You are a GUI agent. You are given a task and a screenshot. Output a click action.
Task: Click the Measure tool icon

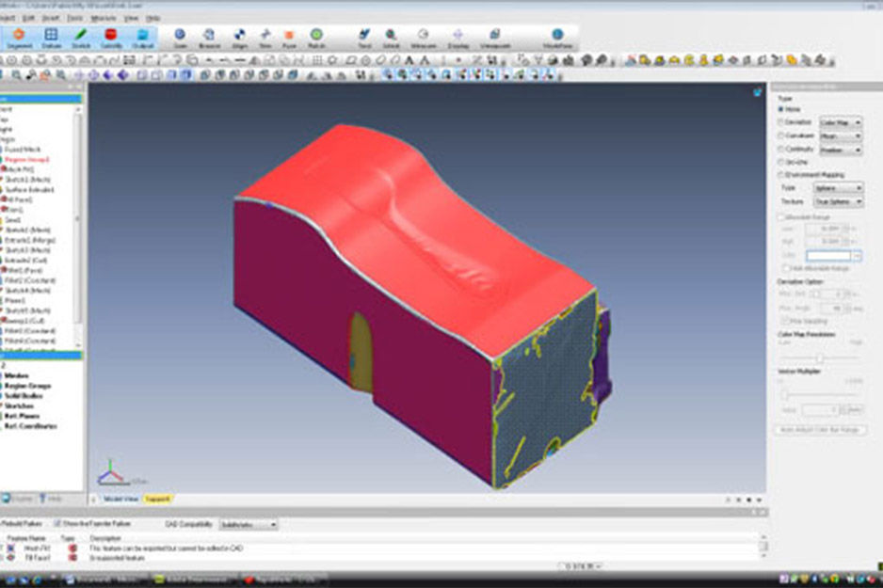423,36
